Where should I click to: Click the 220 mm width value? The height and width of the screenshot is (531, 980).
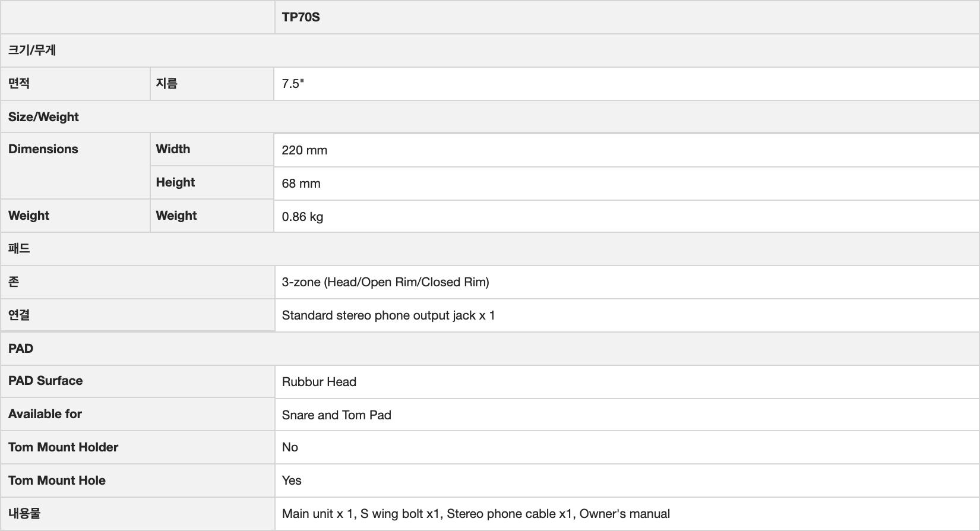pyautogui.click(x=304, y=150)
